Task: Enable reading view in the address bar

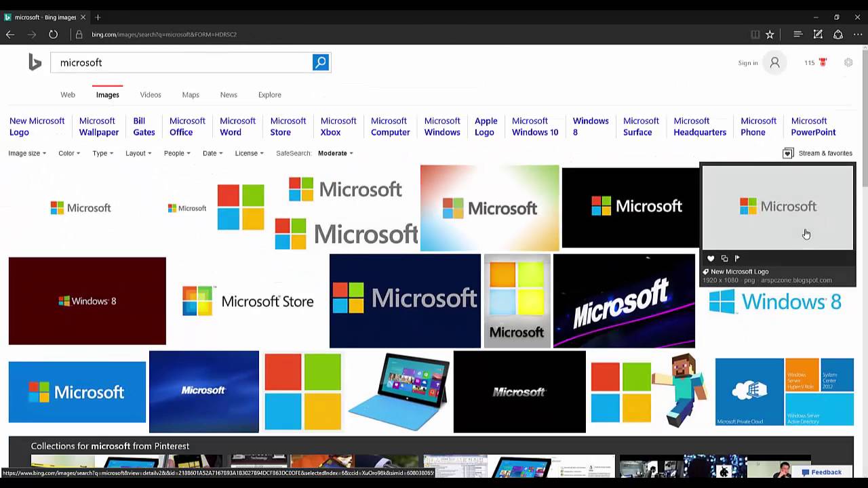Action: point(755,35)
